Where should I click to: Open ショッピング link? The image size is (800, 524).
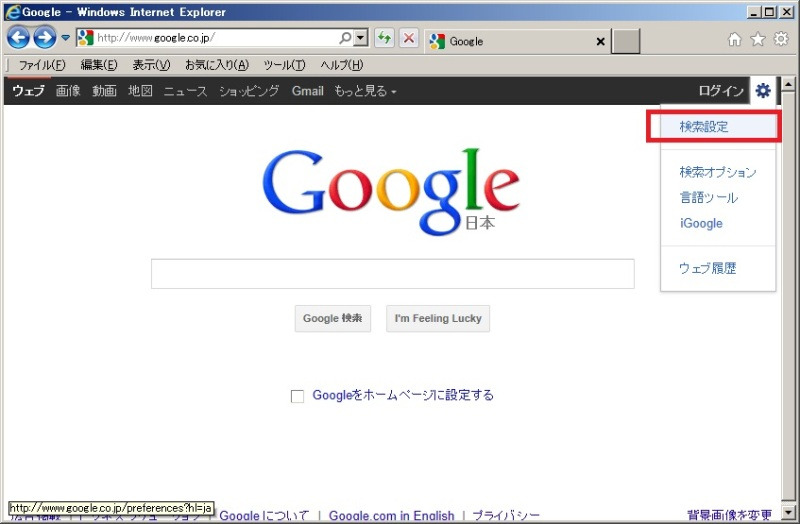tap(249, 91)
